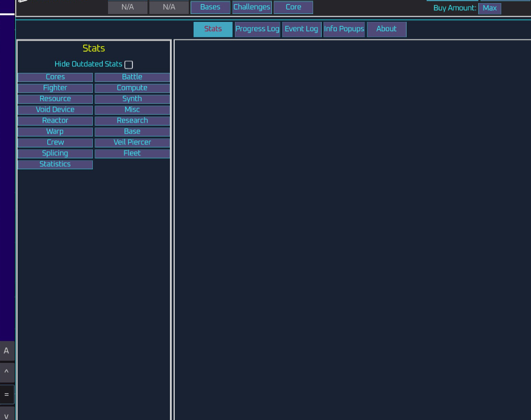Viewport: 531px width, 420px height.
Task: Show Battle stats
Action: pyautogui.click(x=132, y=76)
